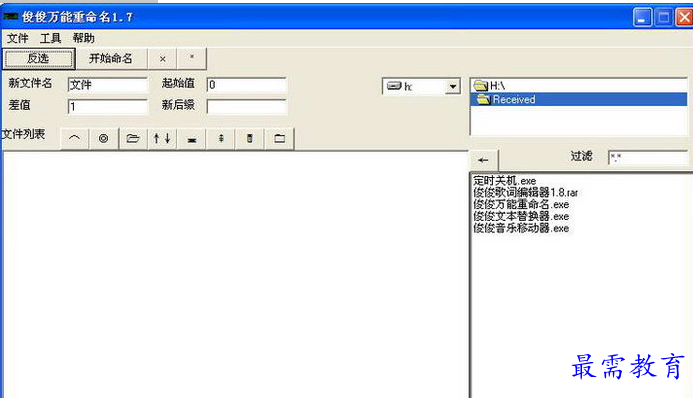Click the left-arrow add button
The width and height of the screenshot is (693, 398).
(484, 160)
